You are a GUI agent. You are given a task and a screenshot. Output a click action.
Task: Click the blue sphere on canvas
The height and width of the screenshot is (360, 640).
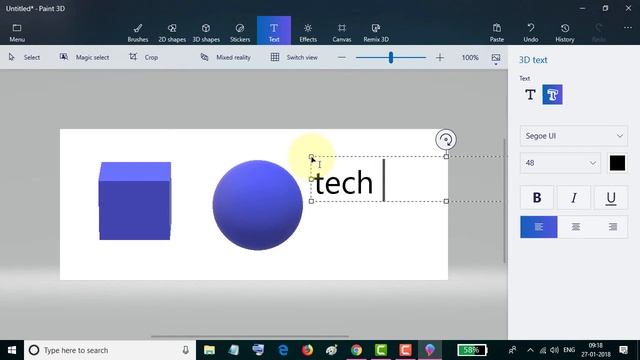[258, 205]
